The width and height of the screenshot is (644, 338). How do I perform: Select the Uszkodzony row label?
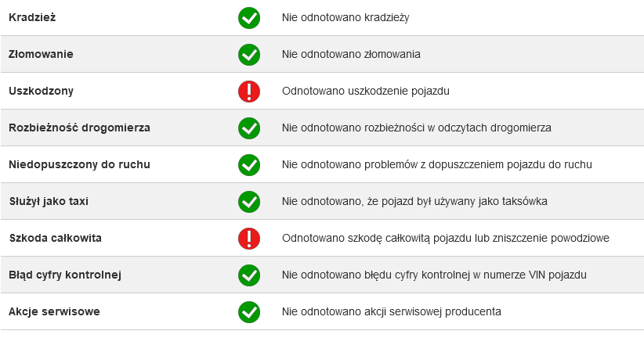click(x=41, y=91)
